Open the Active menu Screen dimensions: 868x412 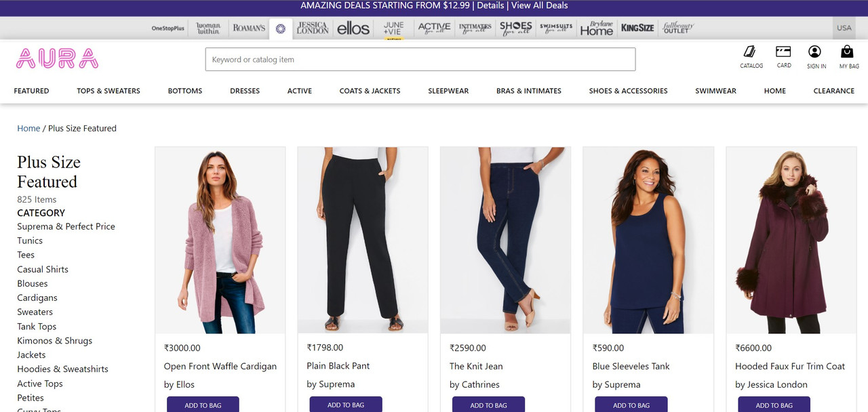point(300,91)
